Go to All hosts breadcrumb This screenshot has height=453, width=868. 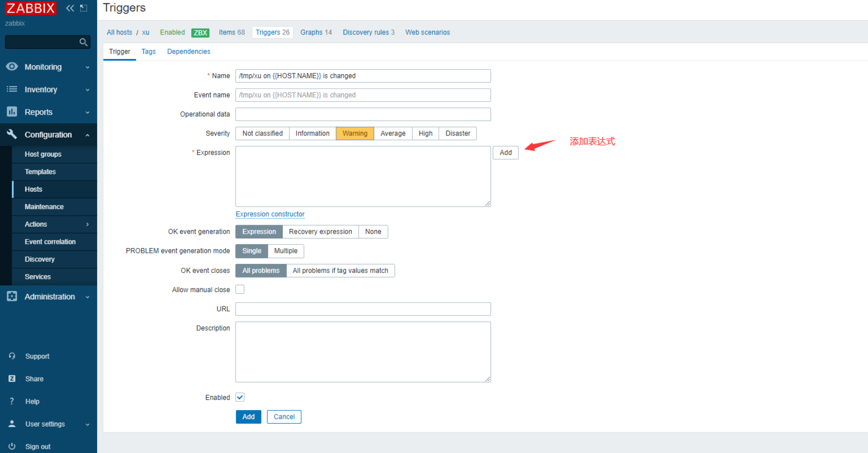point(120,32)
